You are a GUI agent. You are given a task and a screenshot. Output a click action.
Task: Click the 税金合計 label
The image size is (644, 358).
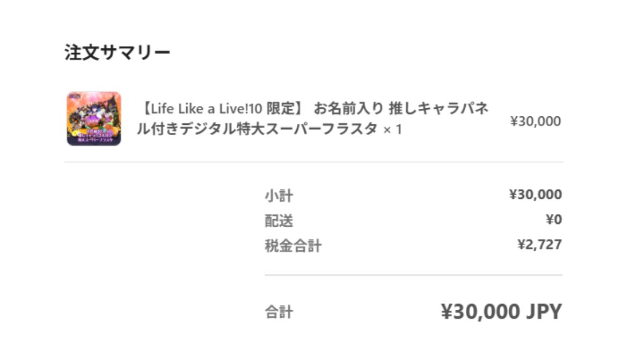(x=292, y=246)
